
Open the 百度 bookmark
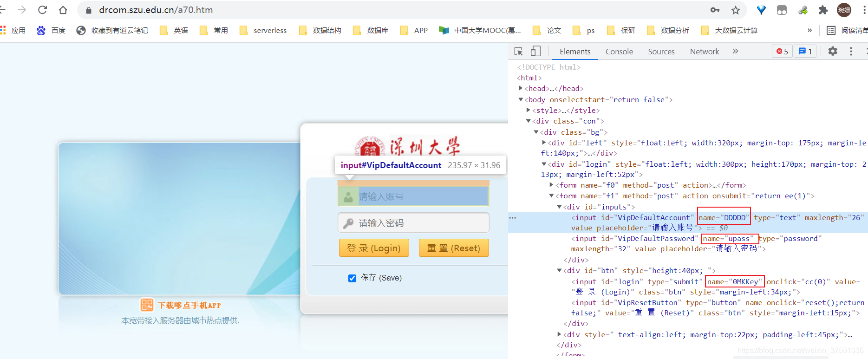[51, 30]
